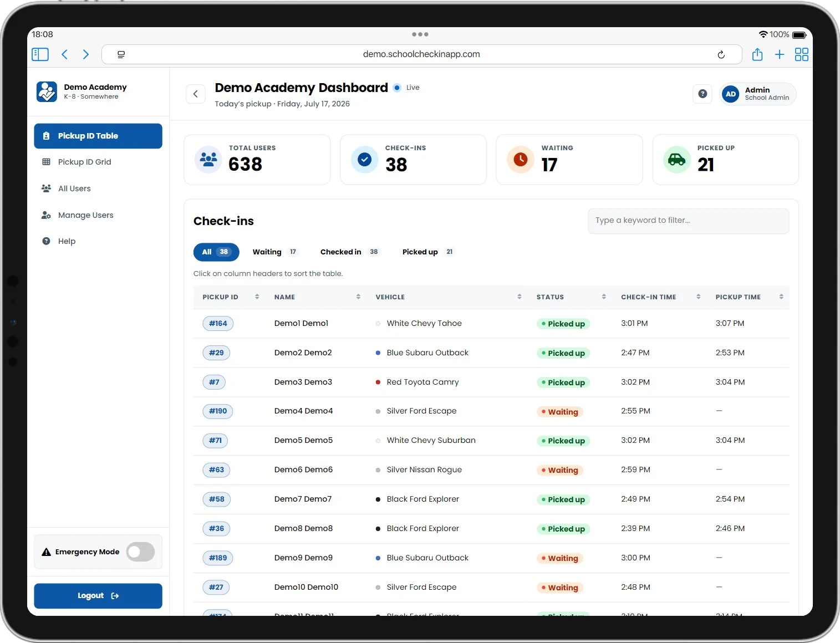Click the Logout button
Screen dimensions: 840x643
tap(98, 596)
